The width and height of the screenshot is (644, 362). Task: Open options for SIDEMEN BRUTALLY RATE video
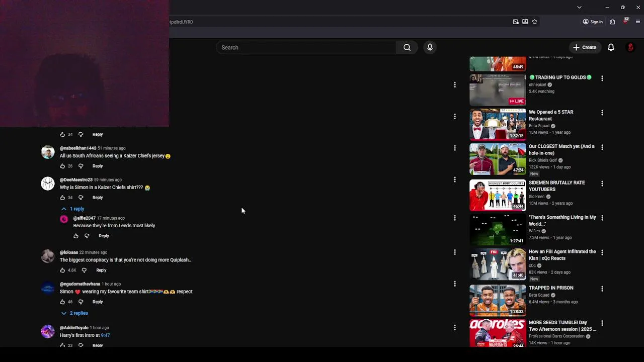602,184
